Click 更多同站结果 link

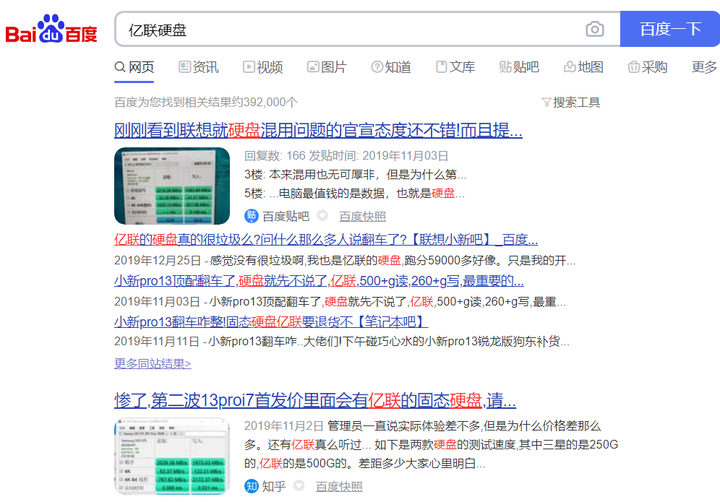tap(152, 363)
